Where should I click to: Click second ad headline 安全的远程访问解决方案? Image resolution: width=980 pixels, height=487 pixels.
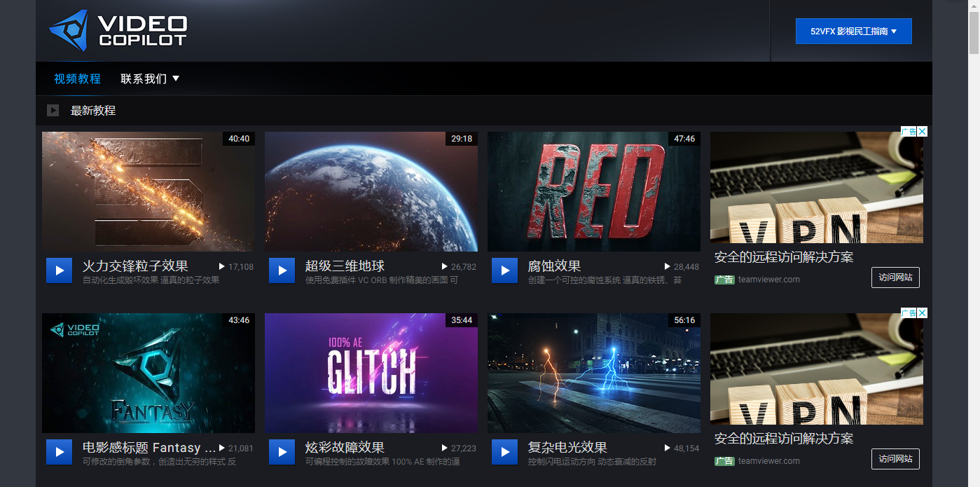point(784,439)
